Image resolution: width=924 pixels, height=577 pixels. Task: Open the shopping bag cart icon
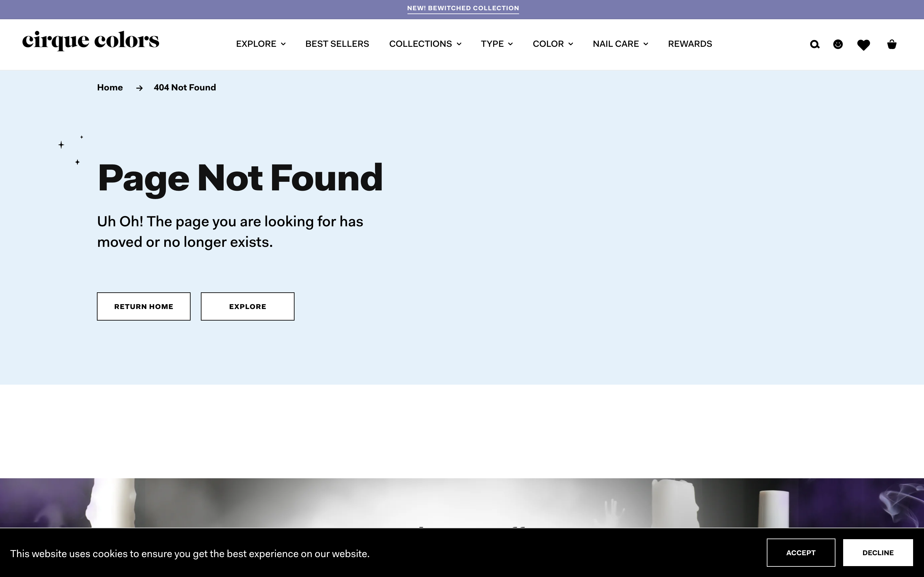point(892,44)
